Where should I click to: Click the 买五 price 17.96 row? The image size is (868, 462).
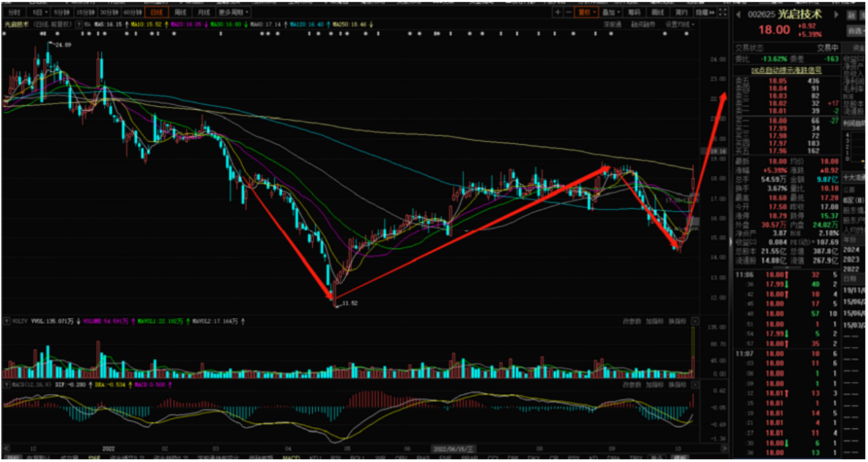coord(786,150)
